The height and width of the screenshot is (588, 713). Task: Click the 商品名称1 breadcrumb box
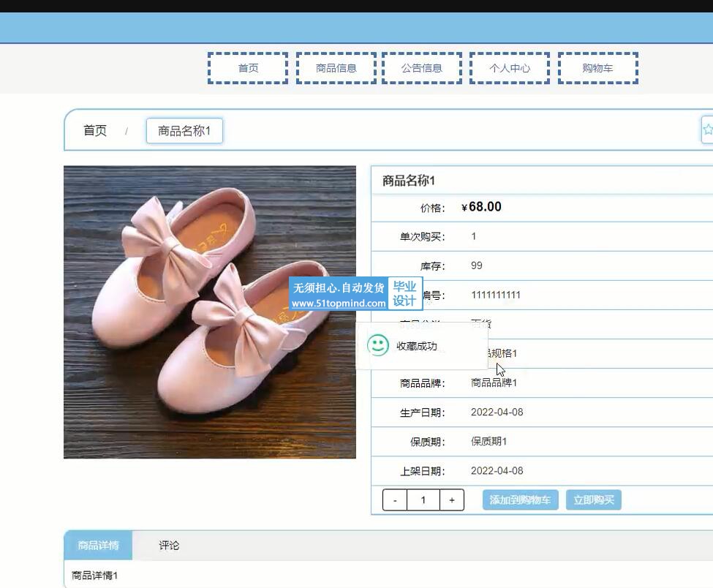184,131
